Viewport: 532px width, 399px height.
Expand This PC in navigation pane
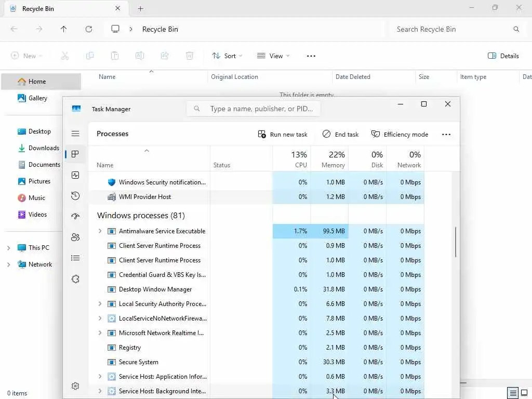click(x=8, y=248)
